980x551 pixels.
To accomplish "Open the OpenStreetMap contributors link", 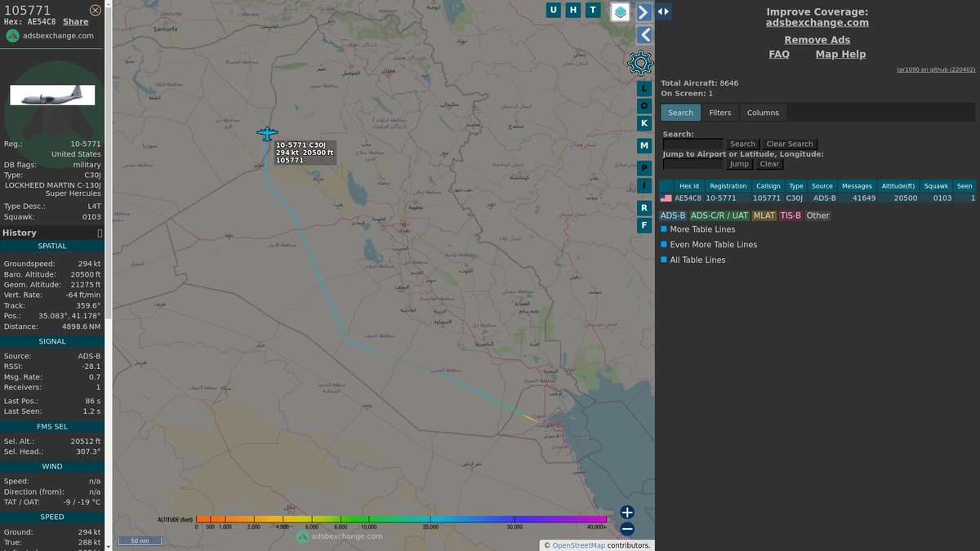I will (x=579, y=545).
